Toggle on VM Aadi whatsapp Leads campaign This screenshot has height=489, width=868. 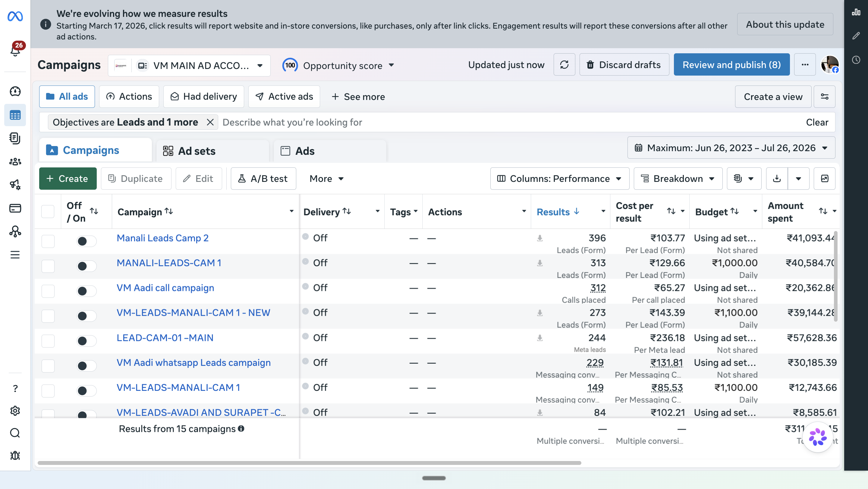pos(86,366)
